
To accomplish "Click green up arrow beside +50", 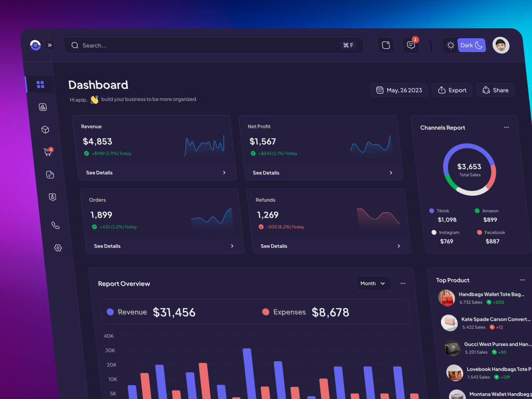I will coord(494,352).
